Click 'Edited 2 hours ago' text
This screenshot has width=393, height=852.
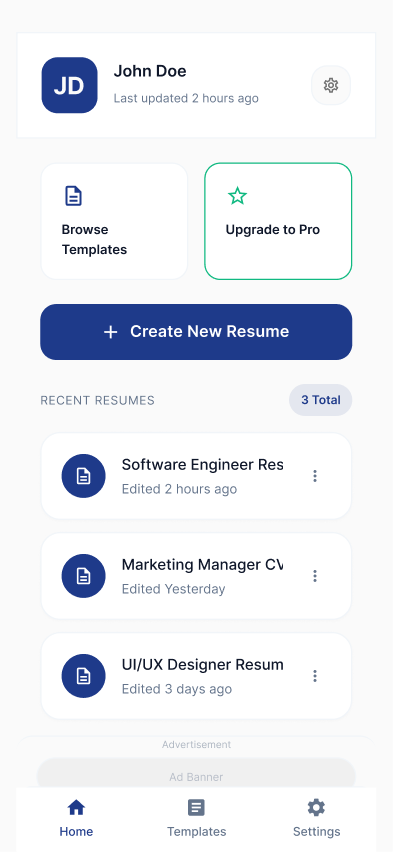[179, 489]
